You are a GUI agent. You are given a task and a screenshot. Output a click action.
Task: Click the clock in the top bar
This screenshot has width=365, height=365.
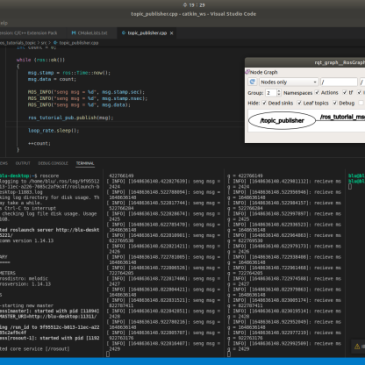tap(194, 5)
